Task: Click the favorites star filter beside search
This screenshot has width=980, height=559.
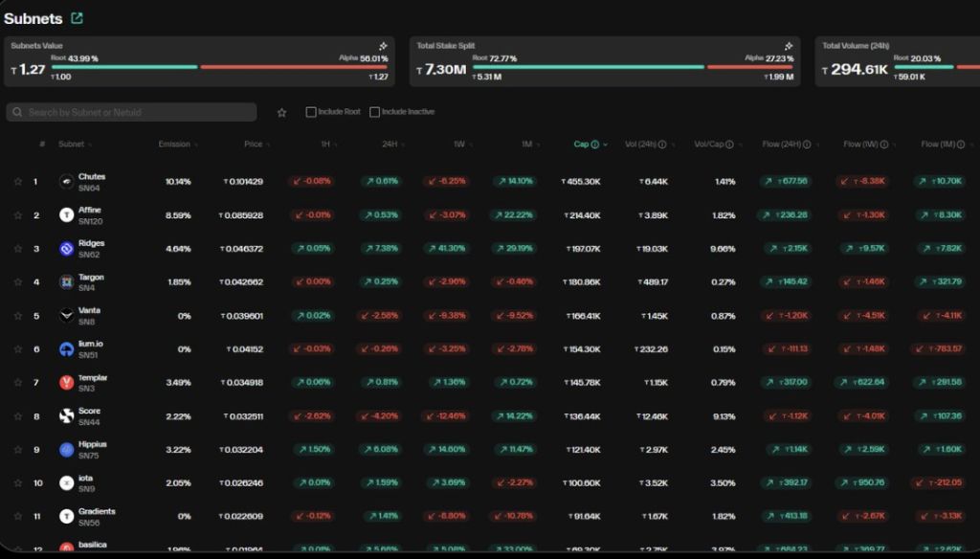Action: (281, 113)
